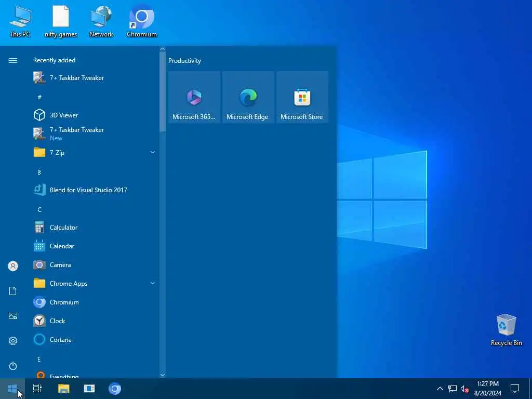The width and height of the screenshot is (532, 399).
Task: Launch 3D Viewer from the app list
Action: point(94,115)
